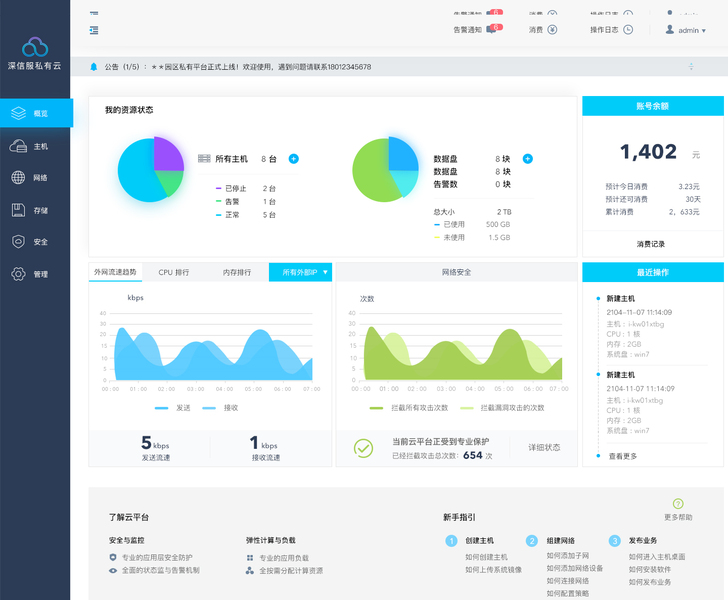Switch to the 外网流速趋势 tab

(115, 272)
